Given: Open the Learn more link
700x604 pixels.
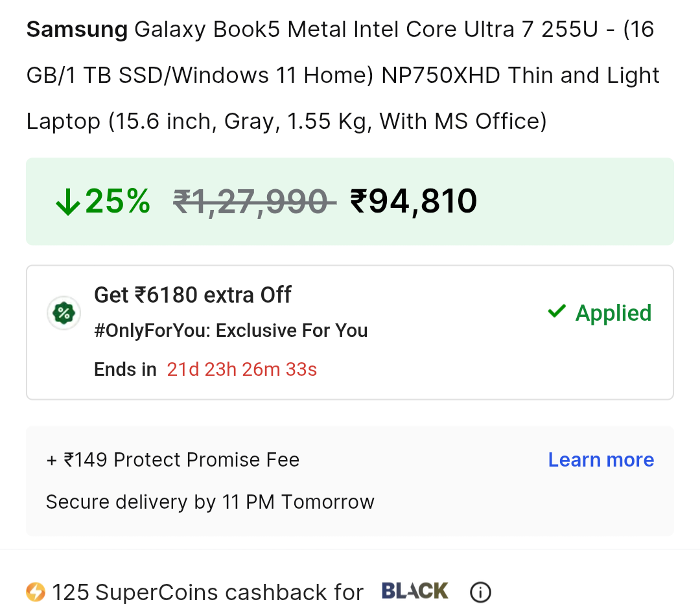Looking at the screenshot, I should 601,459.
